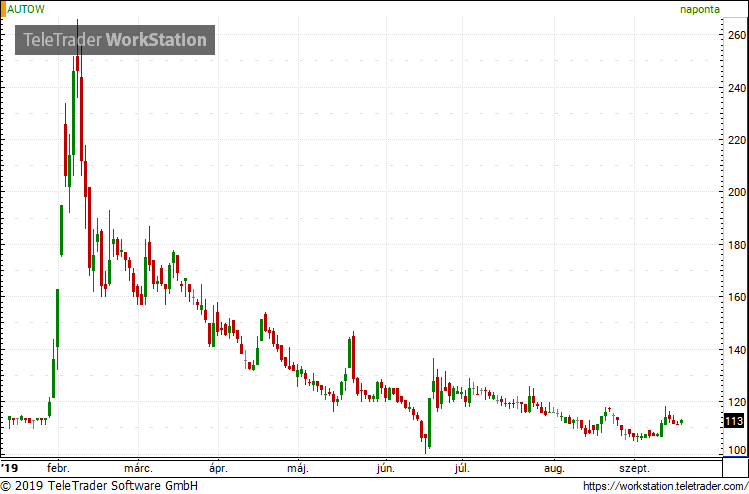The image size is (749, 494).
Task: Click the 120 price axis label
Action: [x=735, y=402]
